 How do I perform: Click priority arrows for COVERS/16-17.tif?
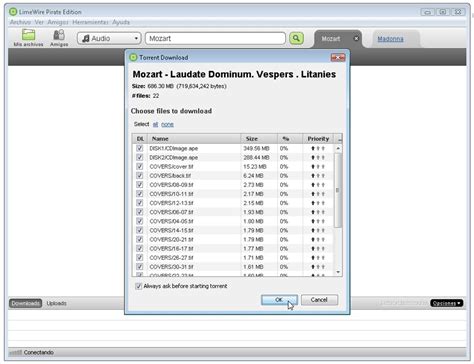[318, 249]
